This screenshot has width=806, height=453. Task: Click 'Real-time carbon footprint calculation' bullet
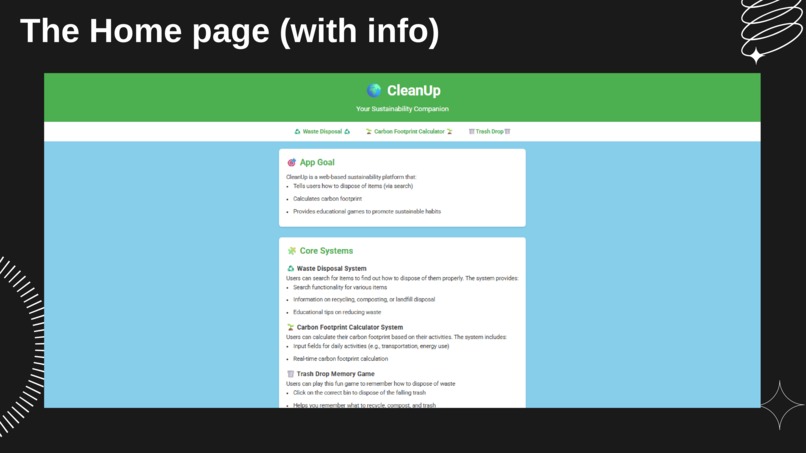(x=340, y=359)
